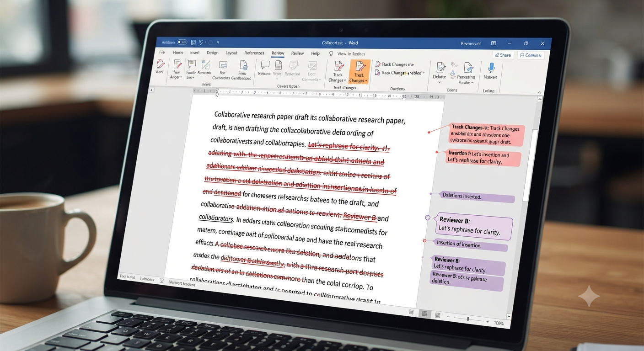Expand the Tiack Changer dropdown arrow

click(x=345, y=80)
